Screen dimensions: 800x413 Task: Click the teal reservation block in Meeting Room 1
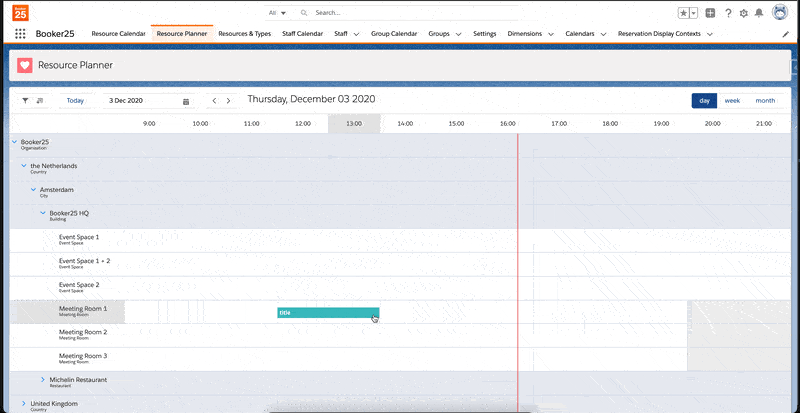pos(327,313)
